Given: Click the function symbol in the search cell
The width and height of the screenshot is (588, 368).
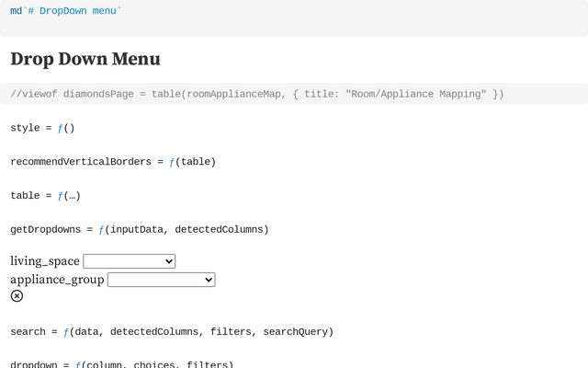Looking at the screenshot, I should pyautogui.click(x=66, y=331).
